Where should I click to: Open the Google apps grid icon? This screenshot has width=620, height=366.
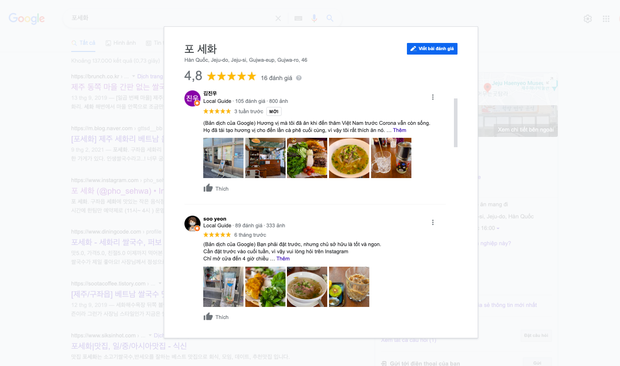[x=606, y=19]
